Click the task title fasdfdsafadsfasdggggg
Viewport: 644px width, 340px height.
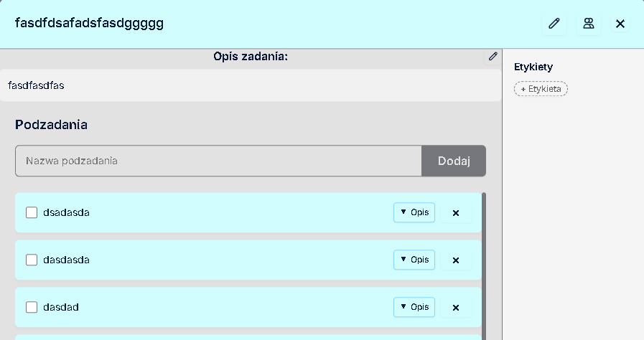pos(90,24)
